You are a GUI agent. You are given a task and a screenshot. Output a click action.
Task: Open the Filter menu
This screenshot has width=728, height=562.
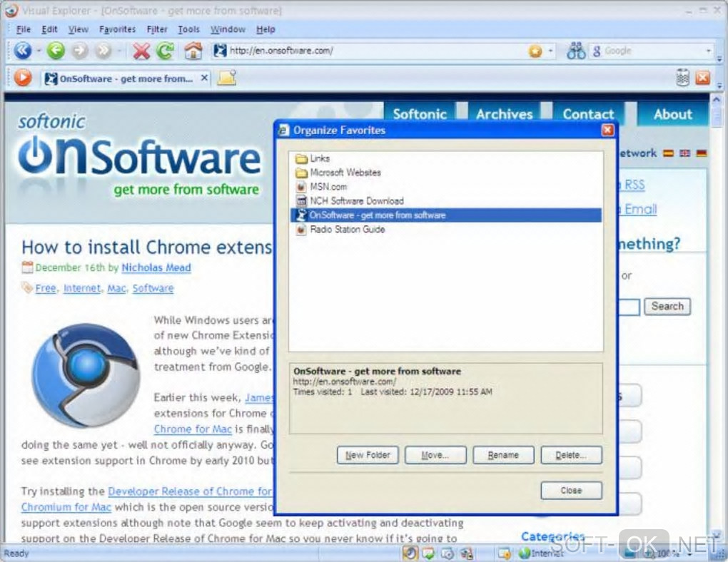(157, 29)
